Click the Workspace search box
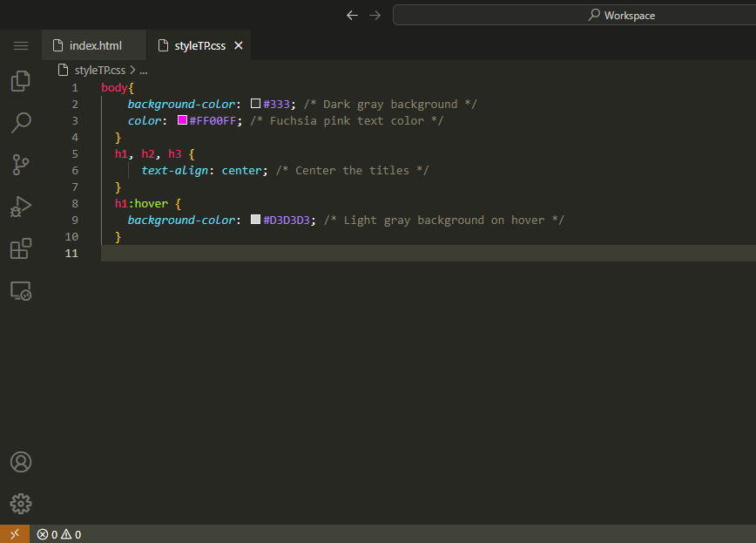 point(575,15)
